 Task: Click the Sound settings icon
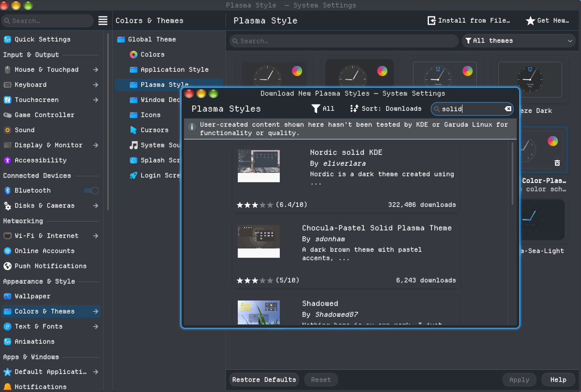[8, 130]
